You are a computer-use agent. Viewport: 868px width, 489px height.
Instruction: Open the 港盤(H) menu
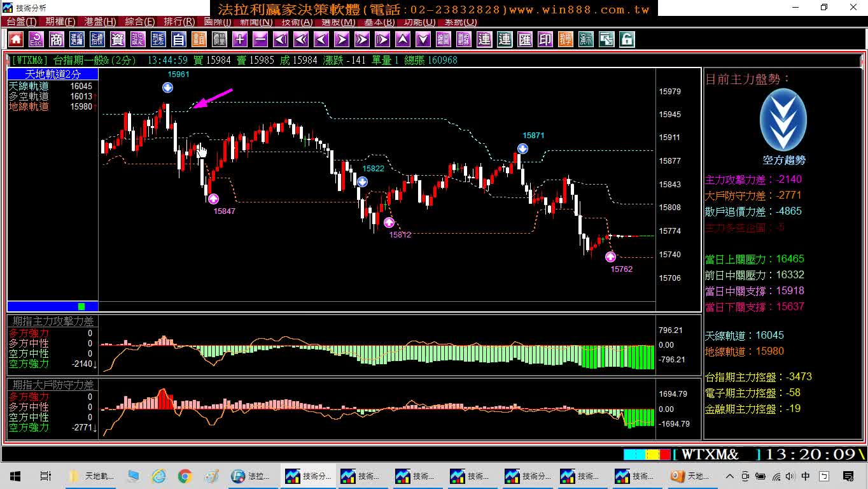pos(100,22)
